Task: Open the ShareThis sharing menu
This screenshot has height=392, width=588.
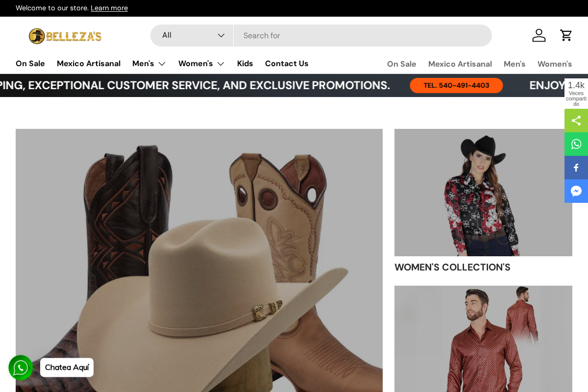Action: click(576, 120)
